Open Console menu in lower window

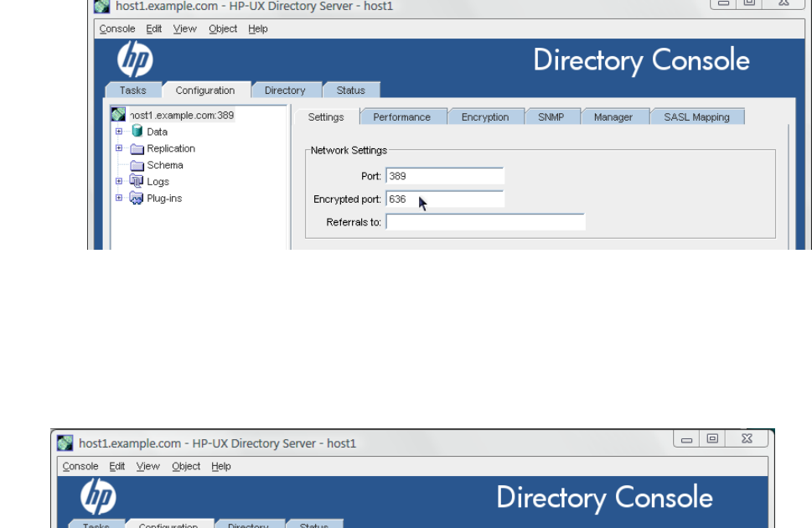tap(80, 466)
